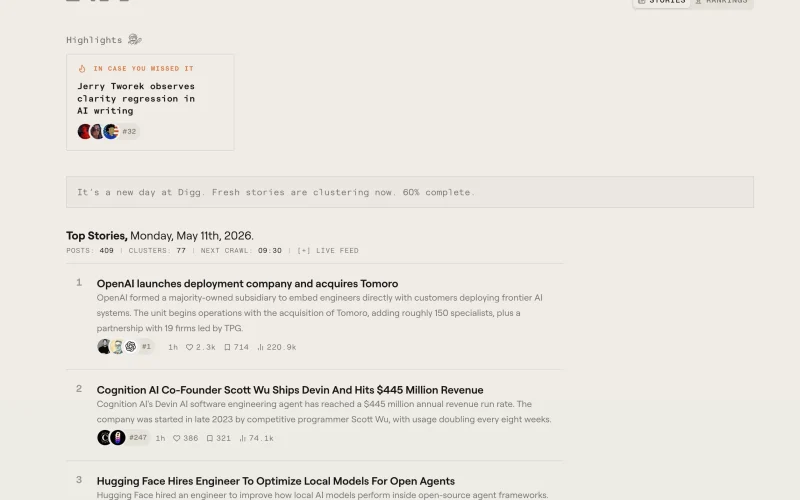This screenshot has height=500, width=800.
Task: Click the Cognition AI story summary text
Action: point(324,412)
